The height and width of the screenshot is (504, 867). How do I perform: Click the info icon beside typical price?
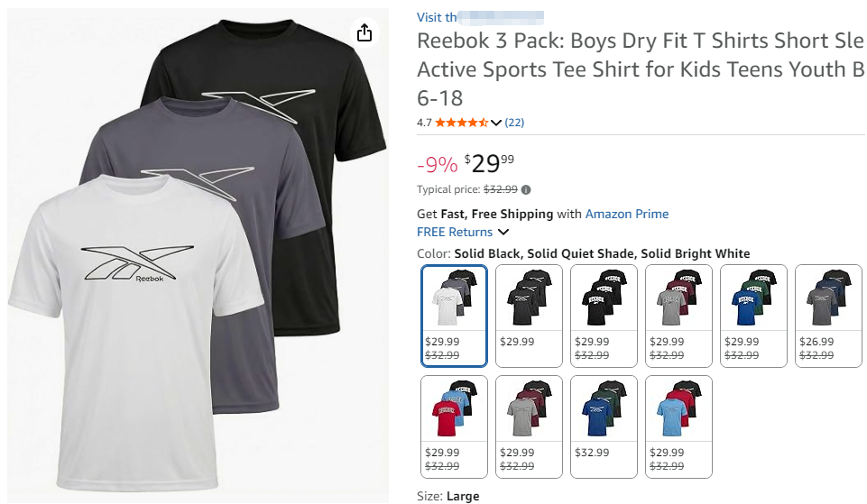526,190
